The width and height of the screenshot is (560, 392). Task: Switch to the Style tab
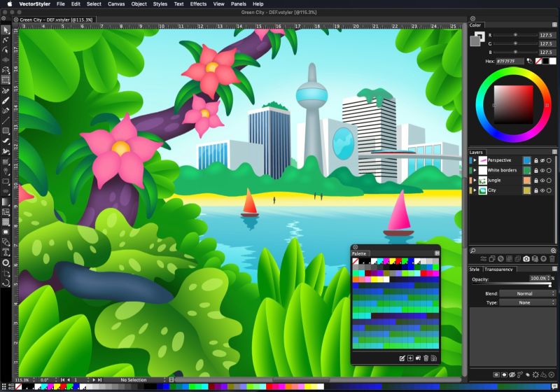pyautogui.click(x=475, y=269)
